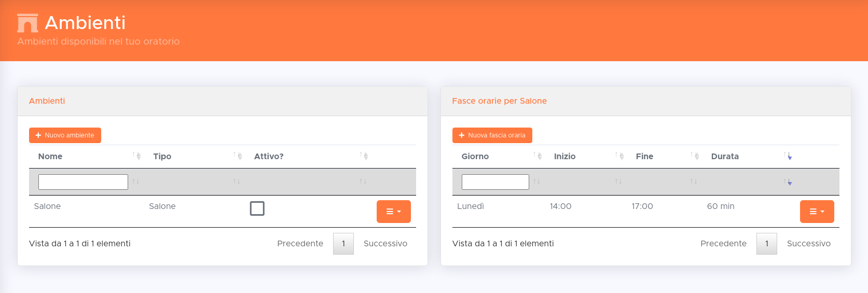868x293 pixels.
Task: Click Nuova fascia oraria button
Action: pos(492,135)
